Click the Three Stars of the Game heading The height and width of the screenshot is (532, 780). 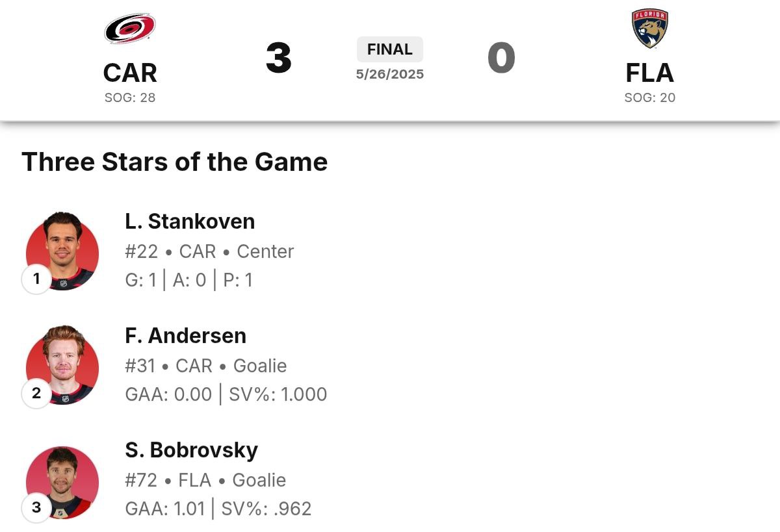[x=174, y=162]
